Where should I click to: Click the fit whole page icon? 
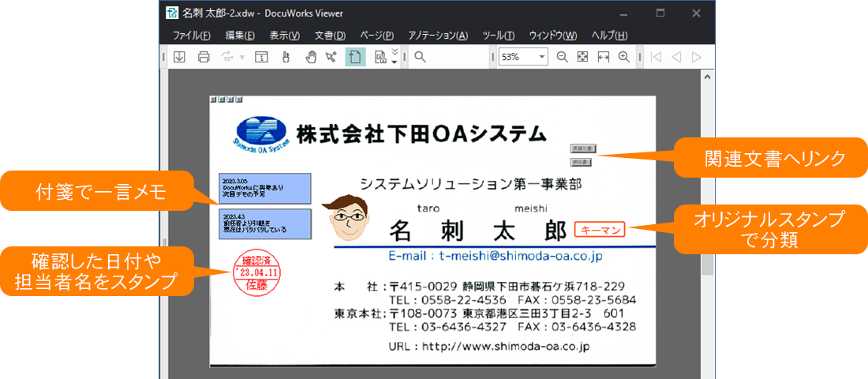click(x=582, y=57)
